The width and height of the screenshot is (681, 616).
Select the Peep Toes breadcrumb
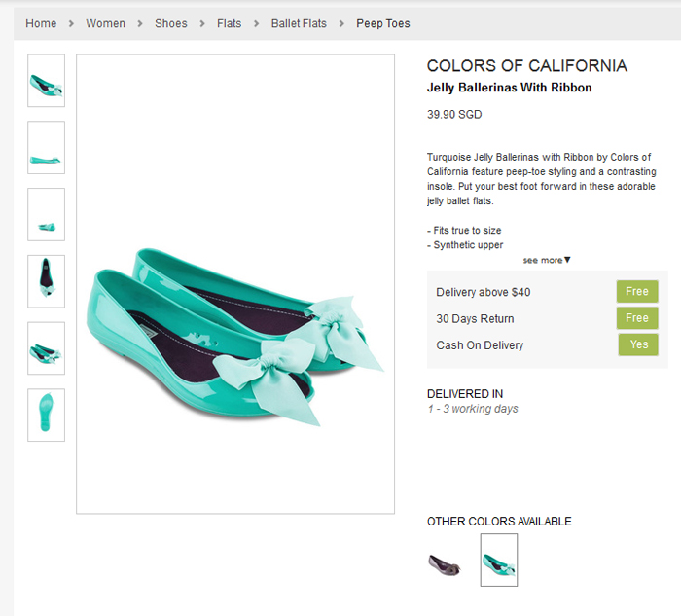click(383, 23)
